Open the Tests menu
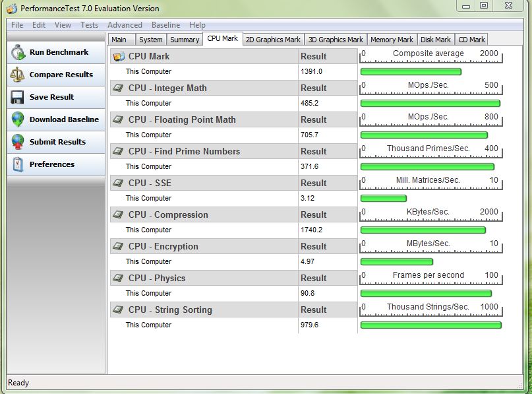Screen dimensions: 532x394 click(x=89, y=25)
